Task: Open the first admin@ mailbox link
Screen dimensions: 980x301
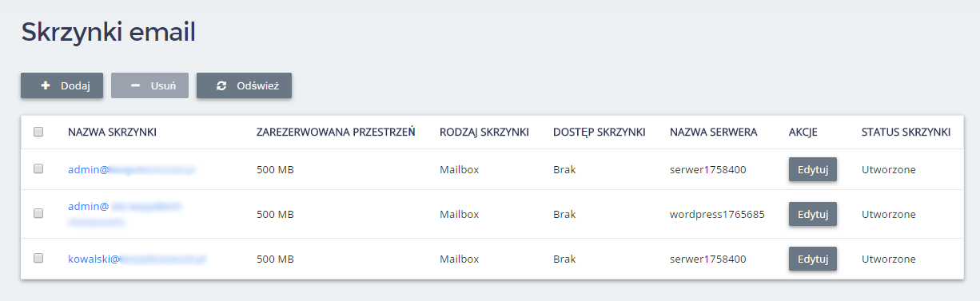Action: pos(133,169)
